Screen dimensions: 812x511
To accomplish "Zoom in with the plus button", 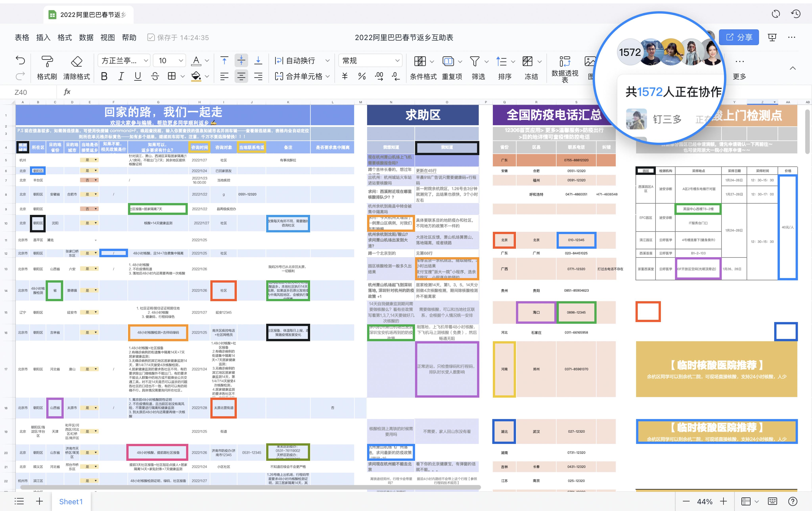I will 723,501.
